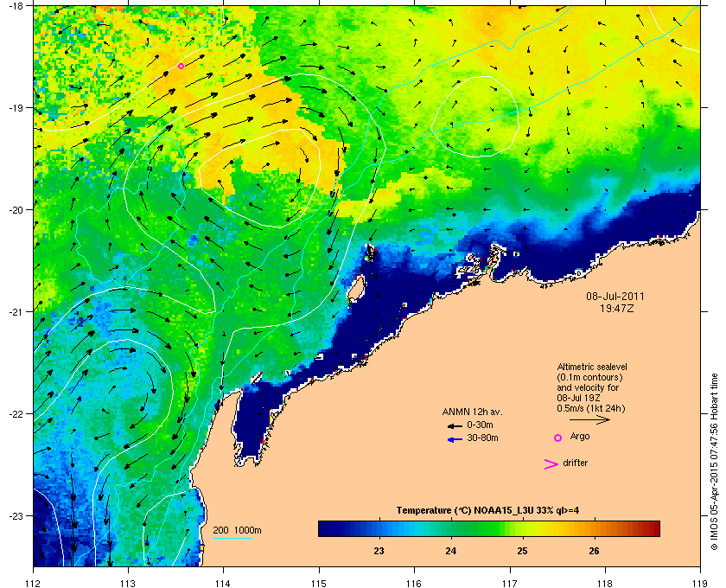Click latitude axis label -20
Image resolution: width=726 pixels, height=588 pixels.
pyautogui.click(x=16, y=209)
